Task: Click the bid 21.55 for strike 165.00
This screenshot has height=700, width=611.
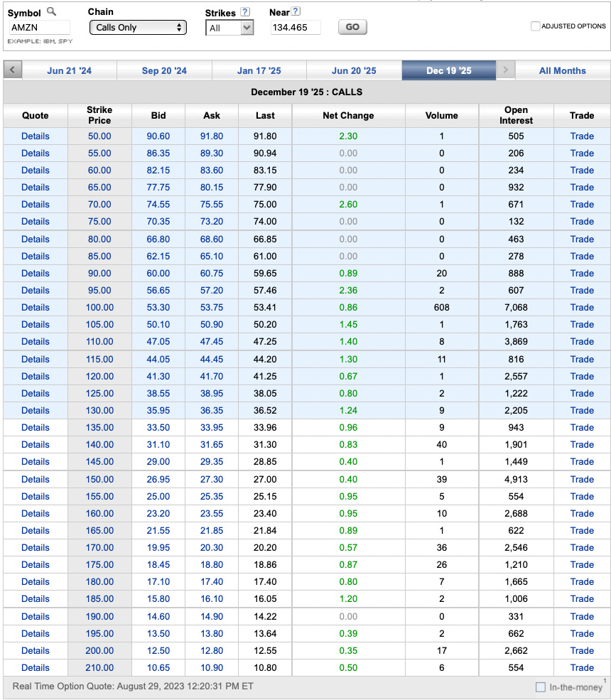Action: pyautogui.click(x=158, y=530)
